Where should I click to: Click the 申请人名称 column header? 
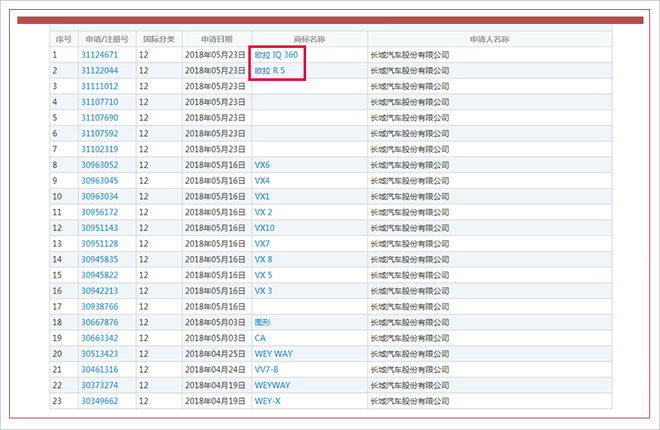point(490,39)
